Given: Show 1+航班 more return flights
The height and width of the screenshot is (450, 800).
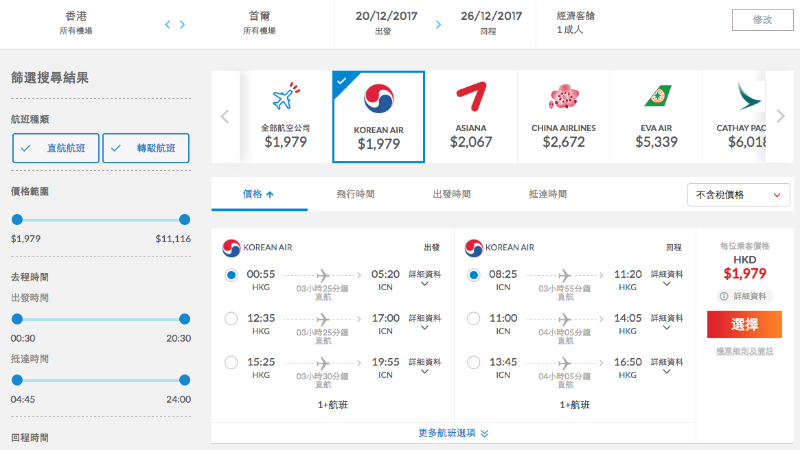Looking at the screenshot, I should click(574, 405).
